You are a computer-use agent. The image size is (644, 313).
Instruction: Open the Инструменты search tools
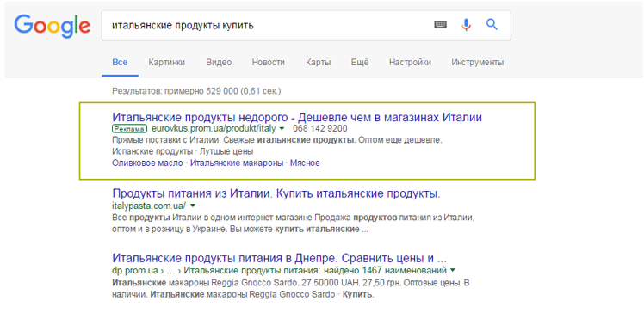[x=478, y=63]
